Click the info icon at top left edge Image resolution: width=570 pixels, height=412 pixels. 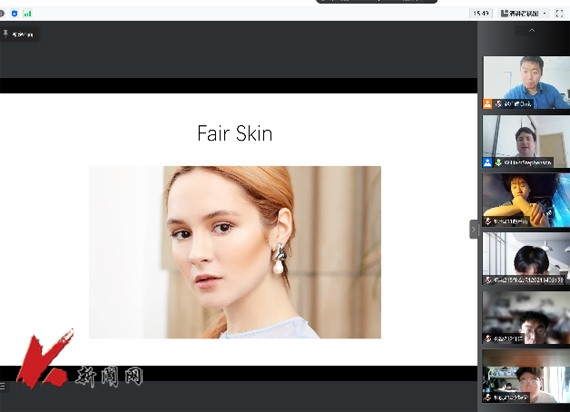[1, 14]
